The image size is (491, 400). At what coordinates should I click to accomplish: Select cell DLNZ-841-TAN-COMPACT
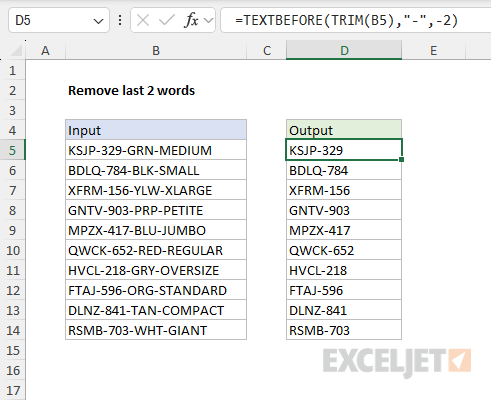(x=156, y=310)
